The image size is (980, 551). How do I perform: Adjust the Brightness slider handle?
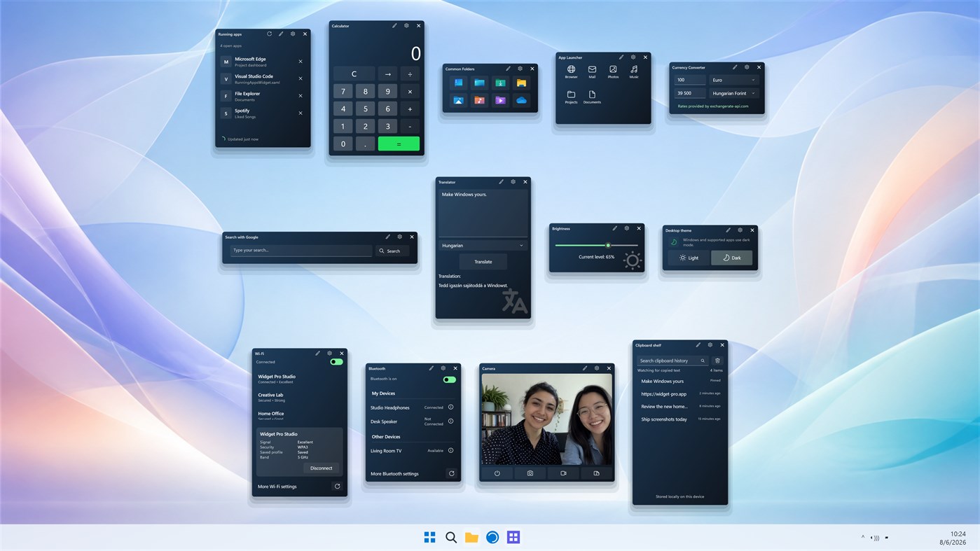608,245
